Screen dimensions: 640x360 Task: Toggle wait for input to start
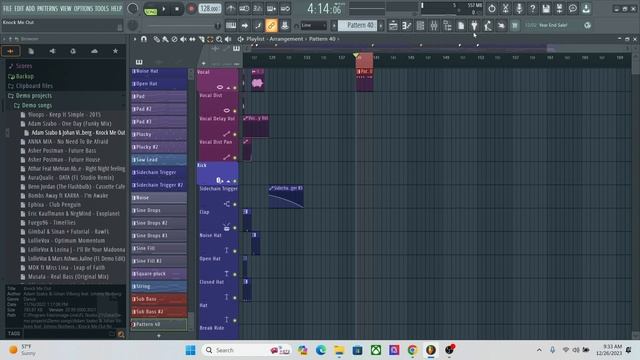244,9
